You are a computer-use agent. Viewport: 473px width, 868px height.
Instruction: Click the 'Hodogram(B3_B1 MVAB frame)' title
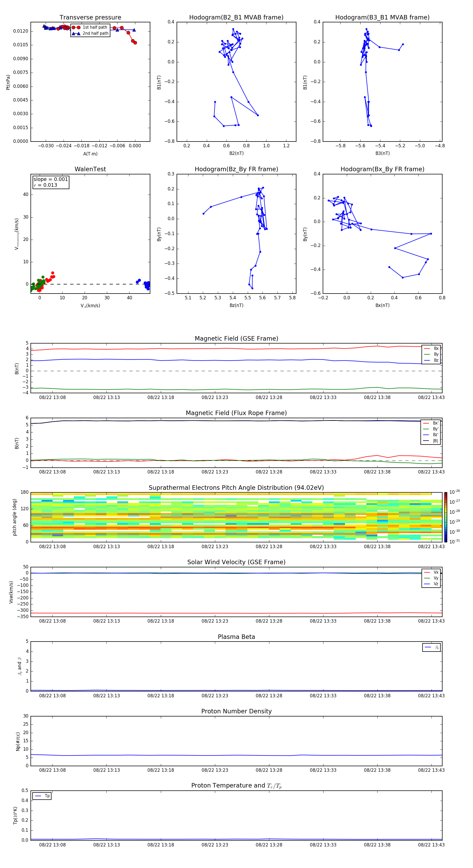click(382, 18)
